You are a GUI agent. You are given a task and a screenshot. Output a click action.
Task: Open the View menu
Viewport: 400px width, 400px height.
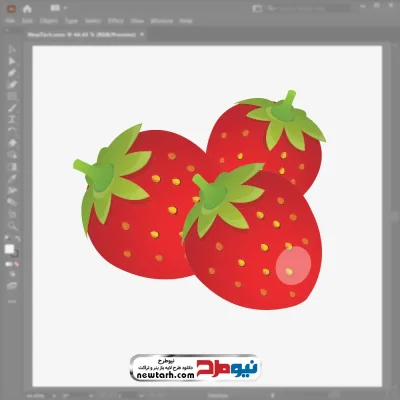(137, 21)
